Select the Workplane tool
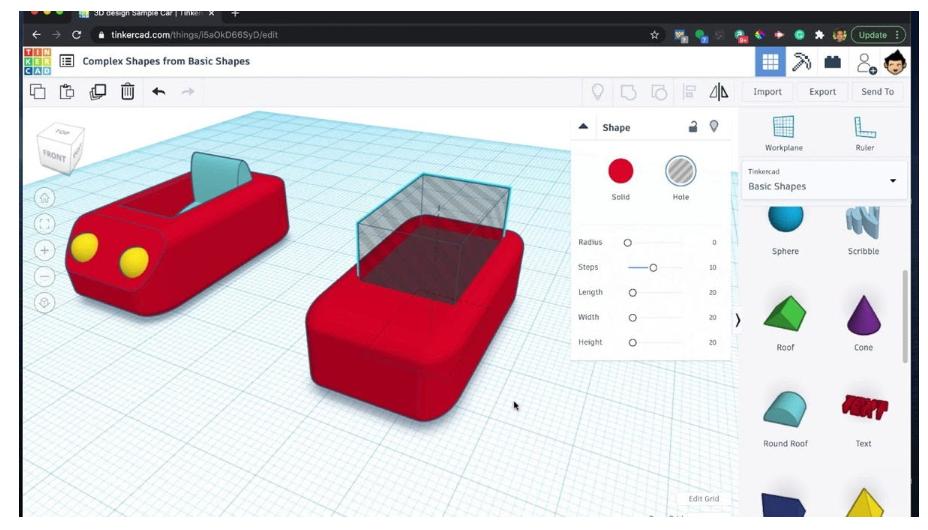This screenshot has width=928, height=530. 783,130
